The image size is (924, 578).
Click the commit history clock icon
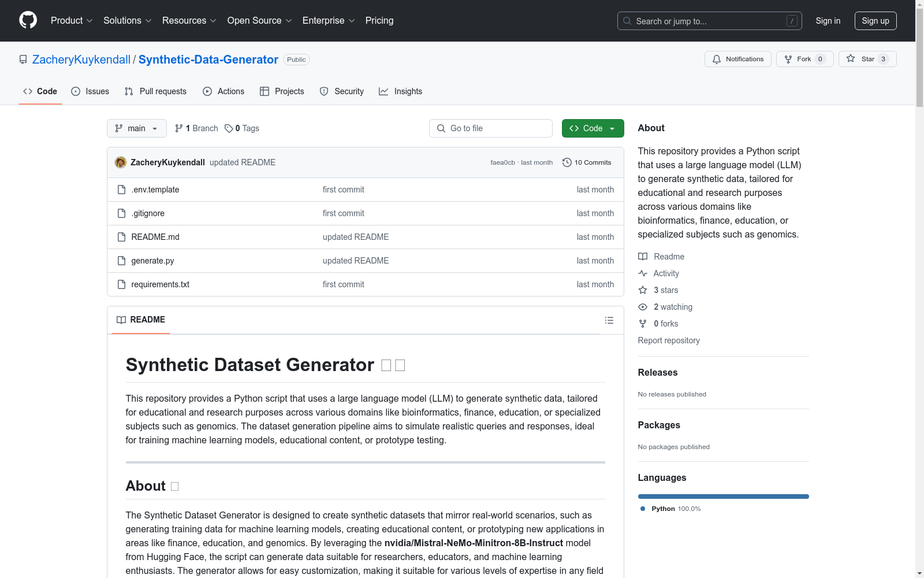(x=567, y=162)
